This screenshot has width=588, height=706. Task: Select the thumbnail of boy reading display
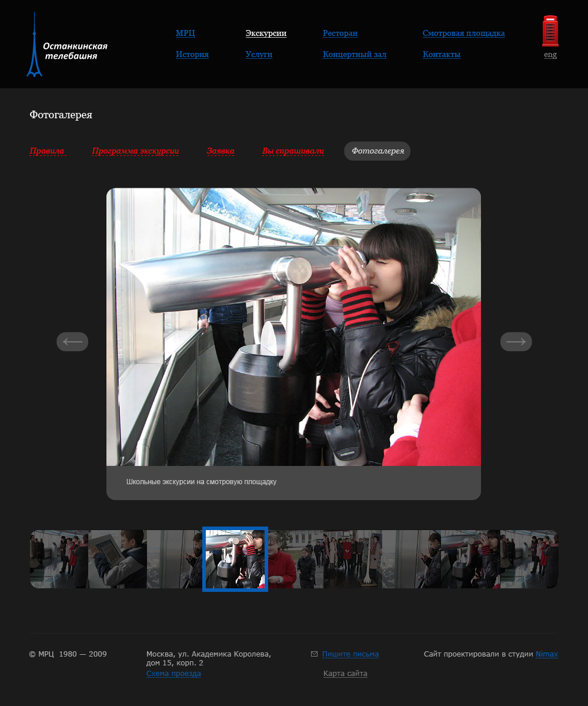(x=118, y=559)
